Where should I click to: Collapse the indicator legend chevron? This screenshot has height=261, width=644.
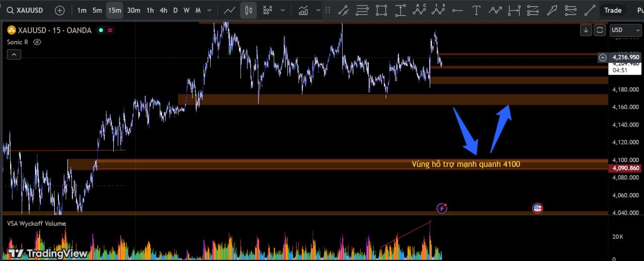[14, 54]
